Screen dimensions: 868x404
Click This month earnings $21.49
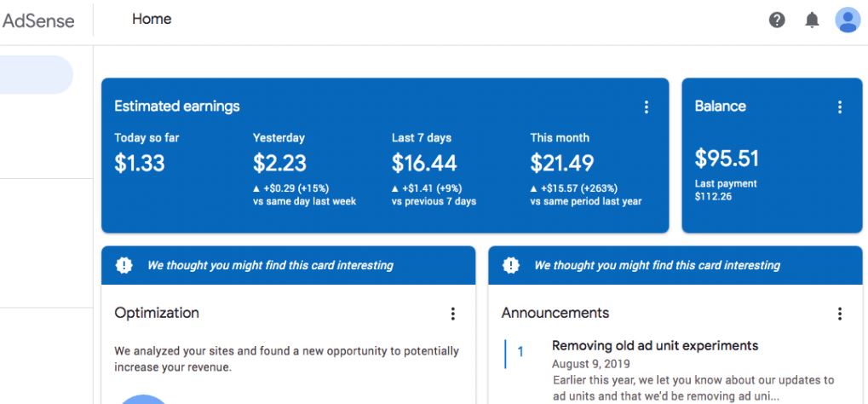point(562,163)
